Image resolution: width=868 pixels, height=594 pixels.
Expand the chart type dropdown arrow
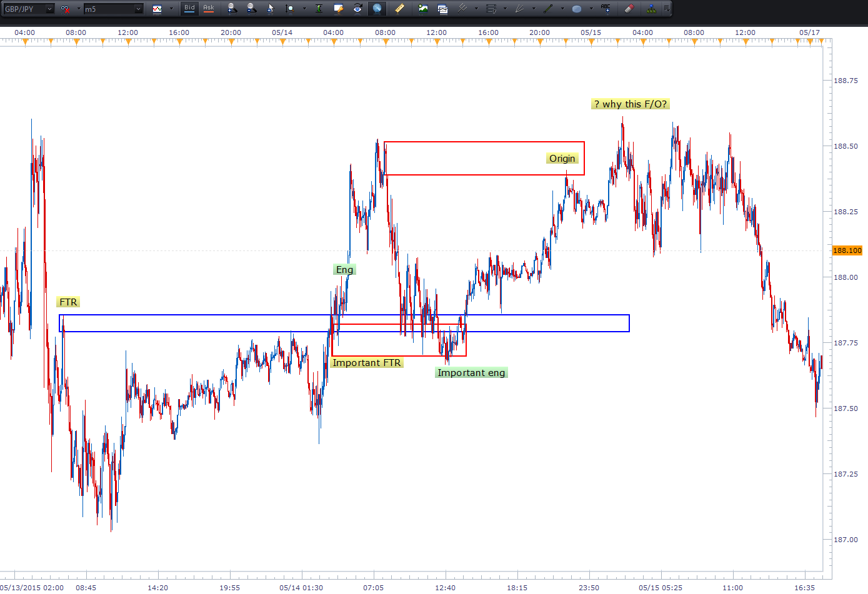[171, 9]
